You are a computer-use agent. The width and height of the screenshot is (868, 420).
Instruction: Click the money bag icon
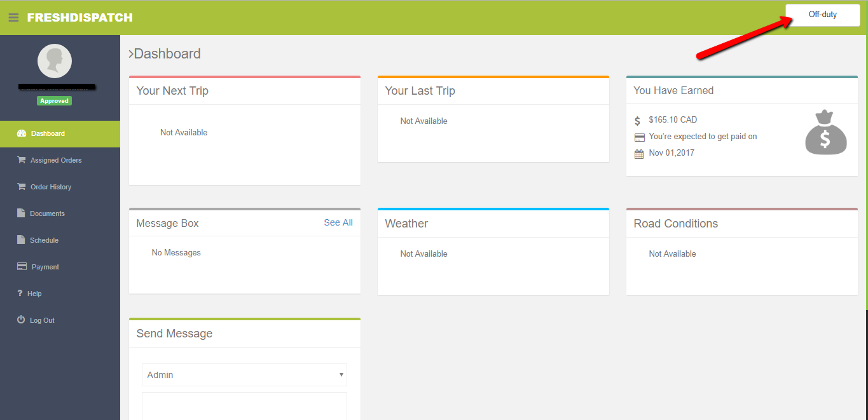point(826,132)
